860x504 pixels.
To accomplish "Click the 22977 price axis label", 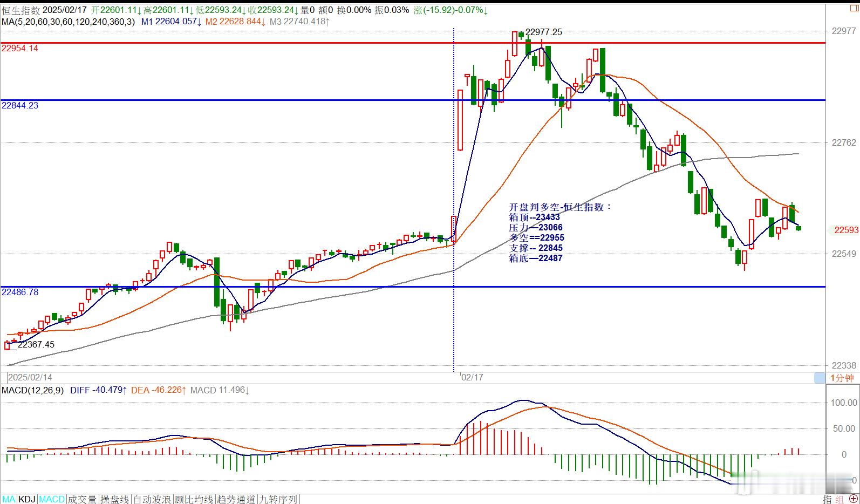I will [x=844, y=31].
